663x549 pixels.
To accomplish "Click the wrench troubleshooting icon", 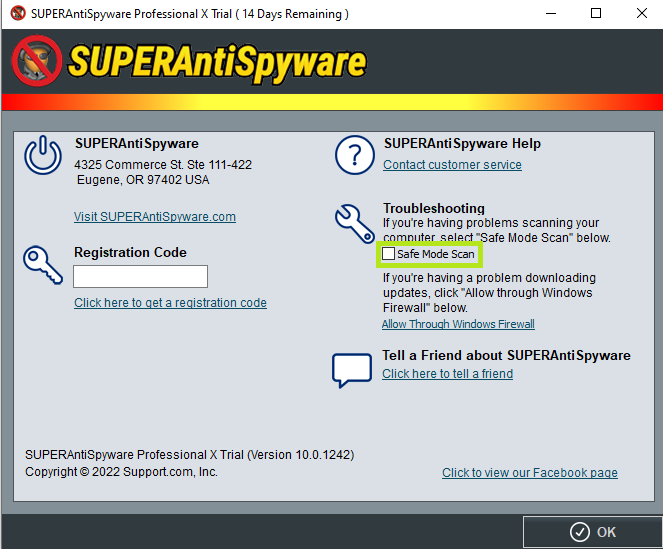I will click(x=355, y=224).
